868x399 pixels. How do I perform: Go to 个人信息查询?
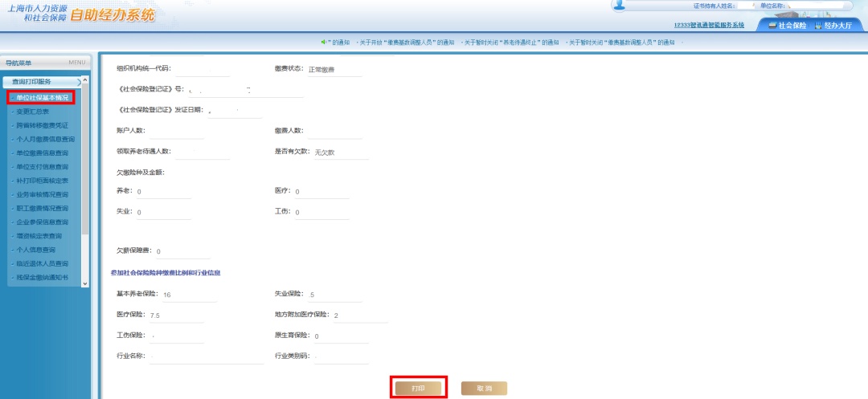(35, 250)
